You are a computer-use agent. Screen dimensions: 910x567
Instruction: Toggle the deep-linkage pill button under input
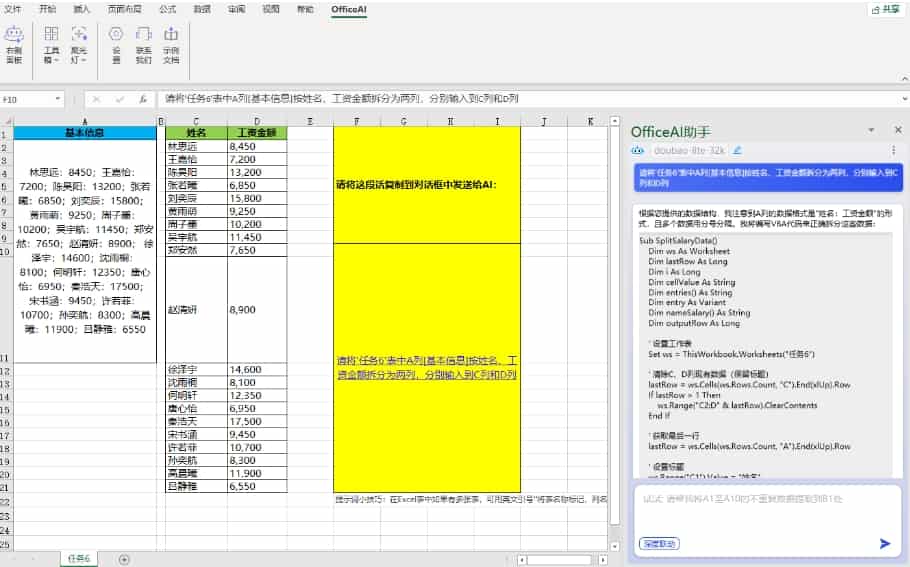[659, 544]
